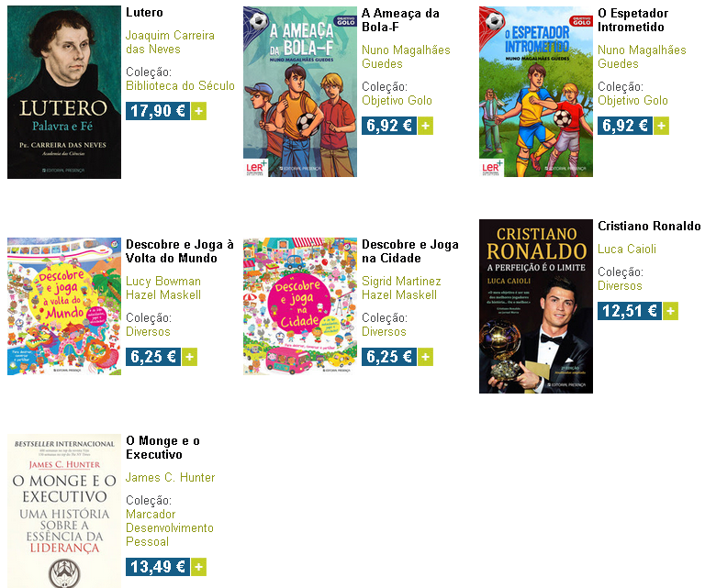
Task: Open the James C. Hunter author link
Action: 171,478
